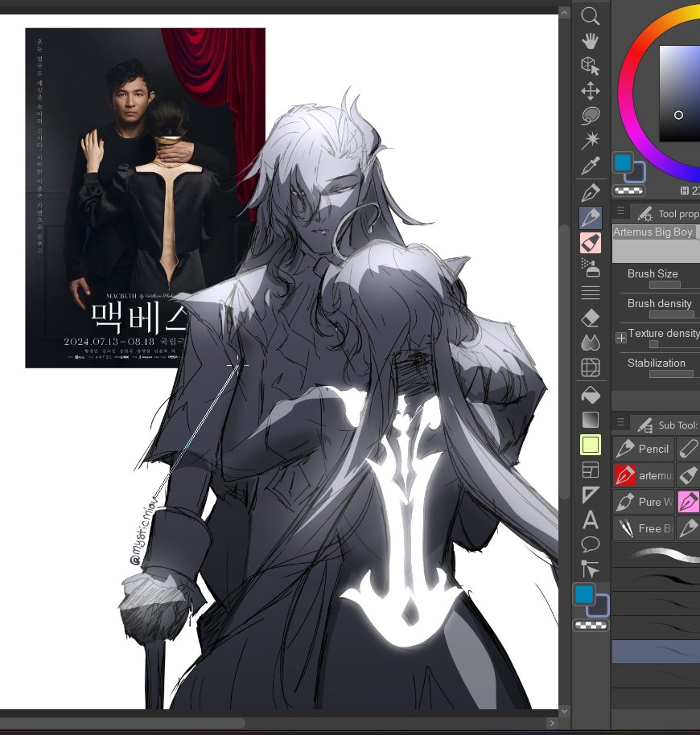Screen dimensions: 700x735
Task: Switch to the Pencil sub tool group
Action: [x=643, y=449]
